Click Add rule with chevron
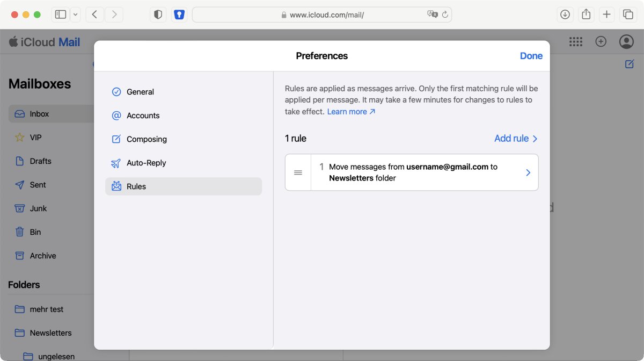The height and width of the screenshot is (361, 644). click(x=515, y=139)
